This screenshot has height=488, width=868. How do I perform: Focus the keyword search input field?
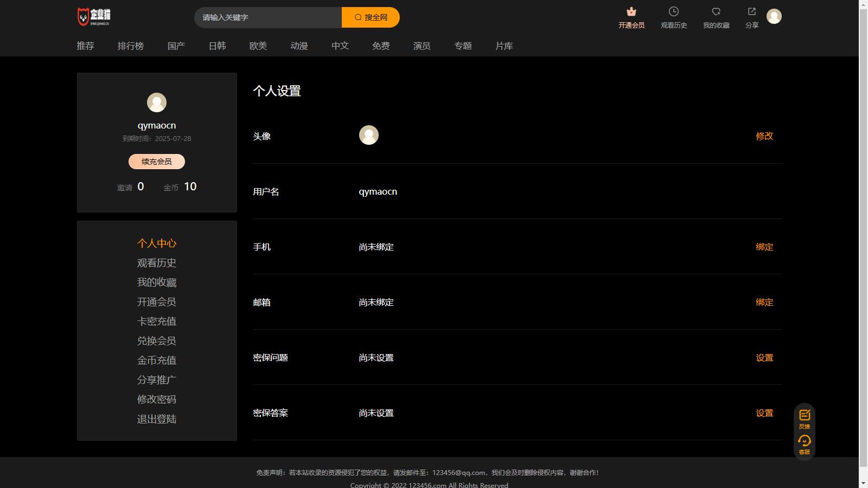[x=268, y=17]
